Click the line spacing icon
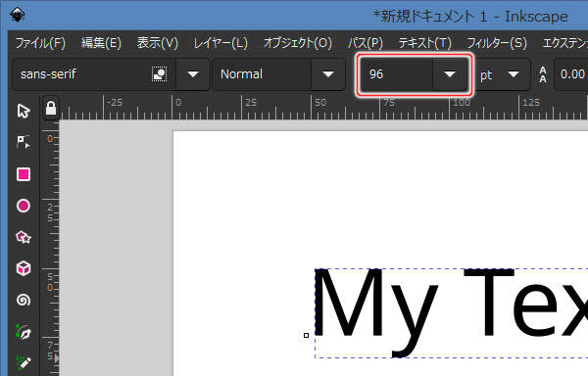 [x=543, y=74]
